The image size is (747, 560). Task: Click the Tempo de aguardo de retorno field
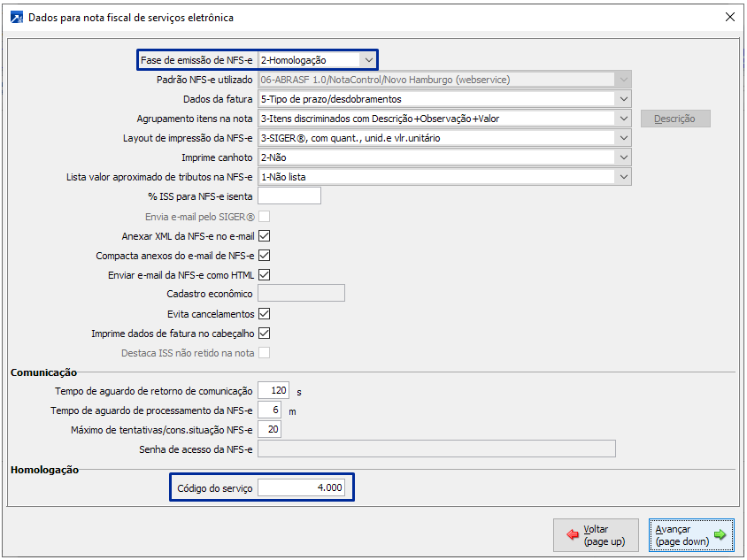click(273, 391)
